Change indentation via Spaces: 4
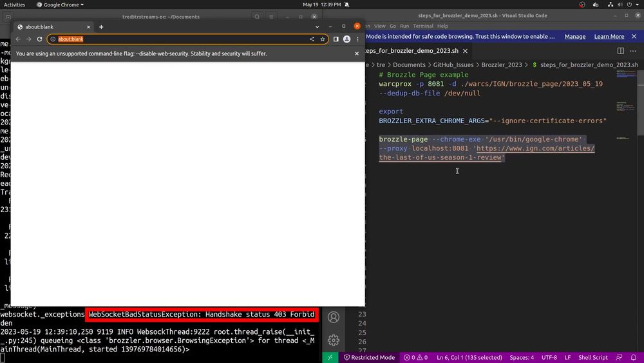The image size is (644, 363). coord(522,358)
